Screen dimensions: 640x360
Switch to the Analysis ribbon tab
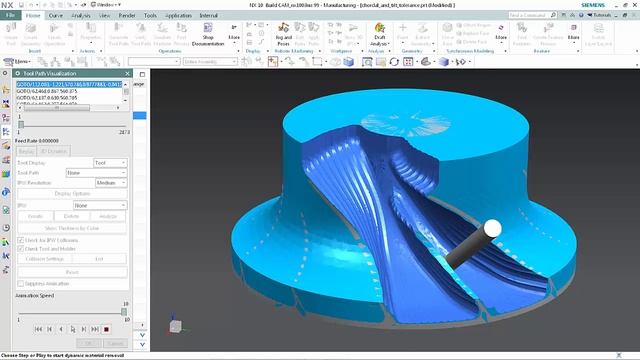click(x=81, y=16)
